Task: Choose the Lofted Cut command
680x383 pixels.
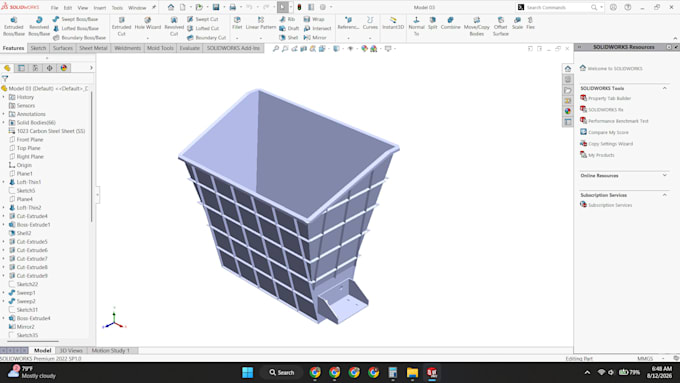Action: point(203,28)
